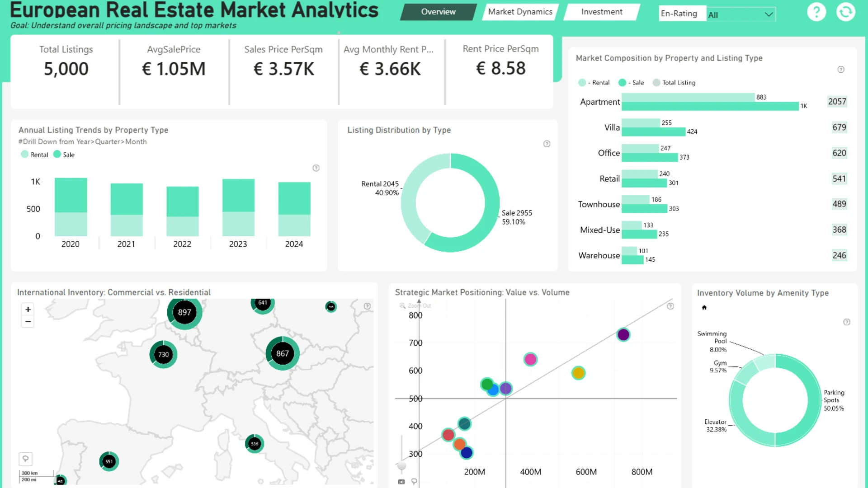Viewport: 868px width, 488px height.
Task: Open help tooltip on Listing Distribution chart
Action: pos(547,144)
